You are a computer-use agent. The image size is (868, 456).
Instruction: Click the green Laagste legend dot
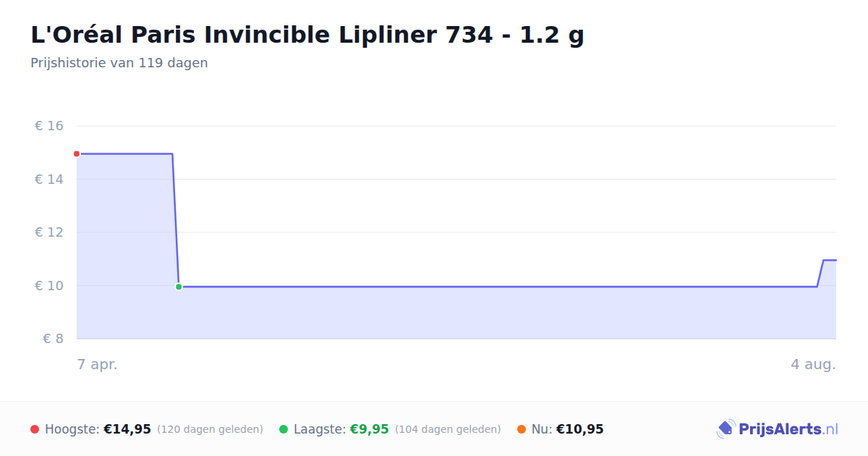point(284,429)
